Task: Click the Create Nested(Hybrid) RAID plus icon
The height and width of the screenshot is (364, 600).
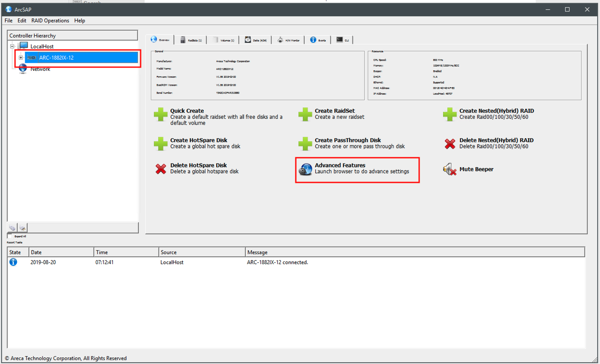Action: (450, 114)
